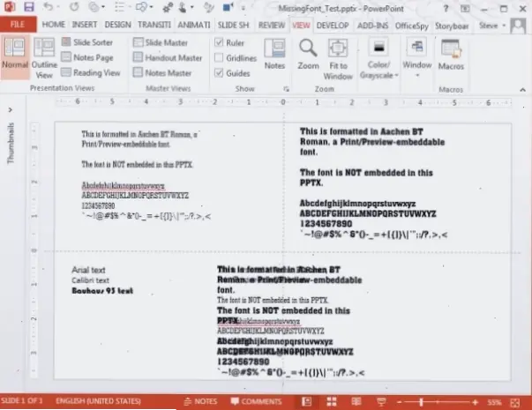
Task: Click the Calibri text line
Action: click(90, 280)
